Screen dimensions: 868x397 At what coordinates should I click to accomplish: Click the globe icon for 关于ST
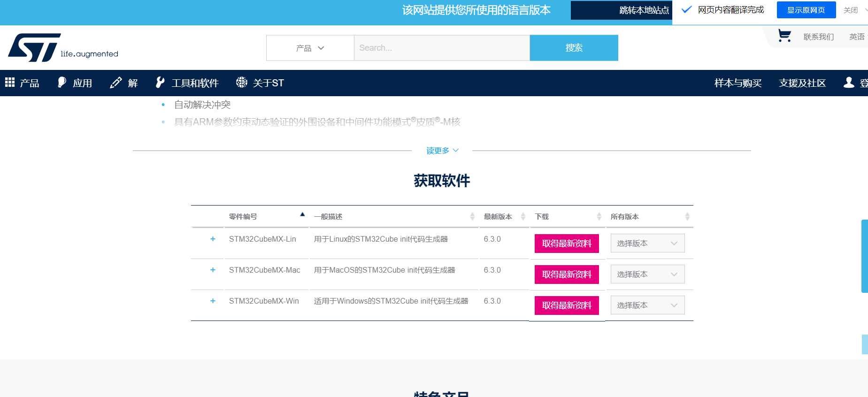tap(242, 83)
